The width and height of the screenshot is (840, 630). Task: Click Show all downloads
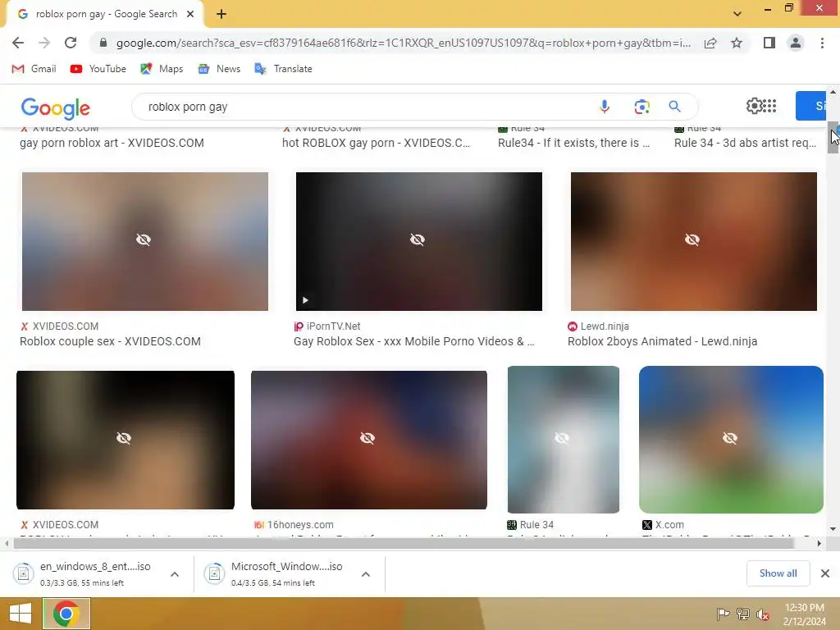pos(778,573)
